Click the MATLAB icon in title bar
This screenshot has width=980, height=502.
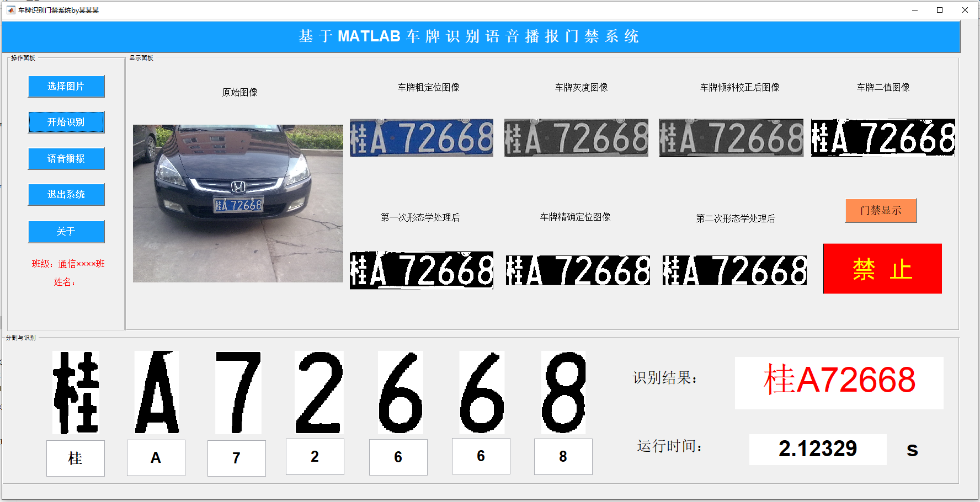10,10
